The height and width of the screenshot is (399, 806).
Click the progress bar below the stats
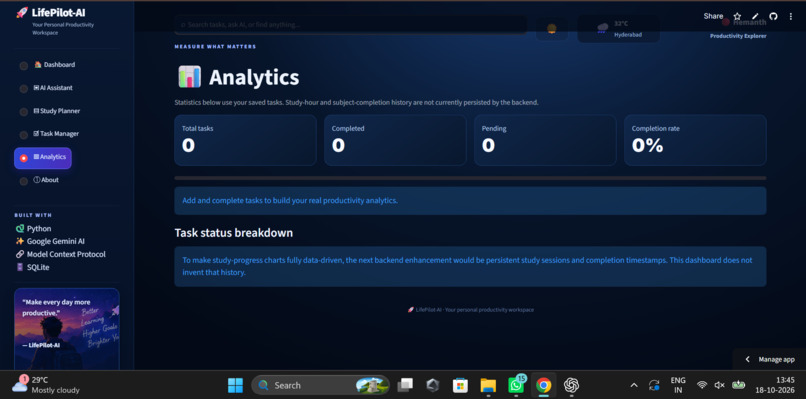tap(470, 178)
